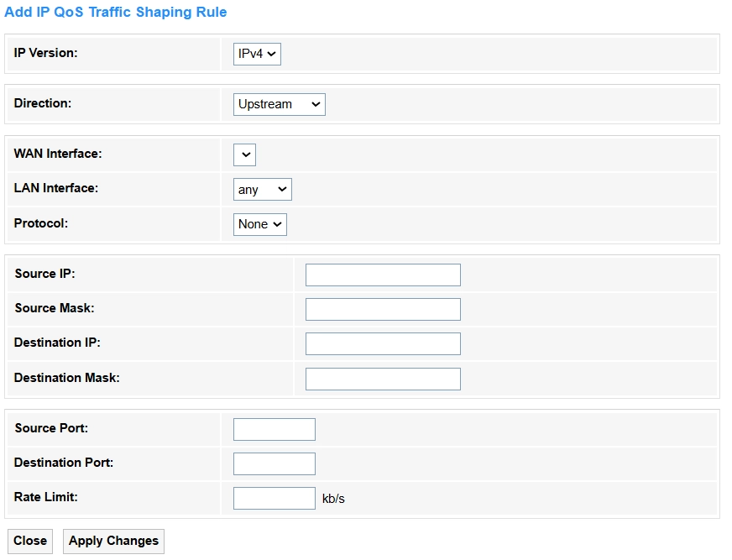732x560 pixels.
Task: Open the IP Version dropdown
Action: (x=257, y=55)
